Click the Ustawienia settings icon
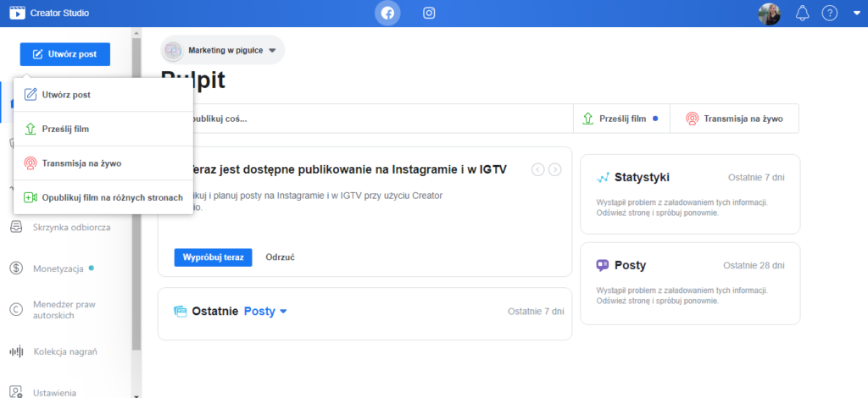This screenshot has height=398, width=868. coord(16,392)
